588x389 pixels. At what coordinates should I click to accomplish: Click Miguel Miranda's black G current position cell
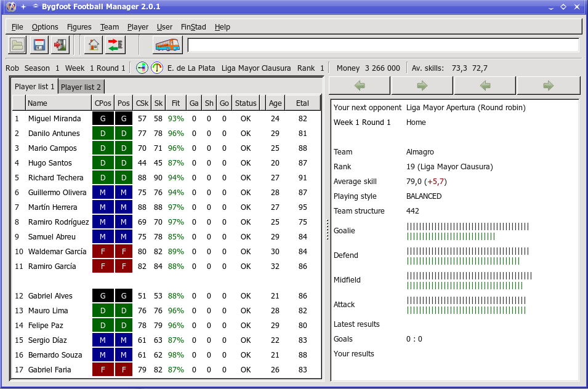pos(103,119)
